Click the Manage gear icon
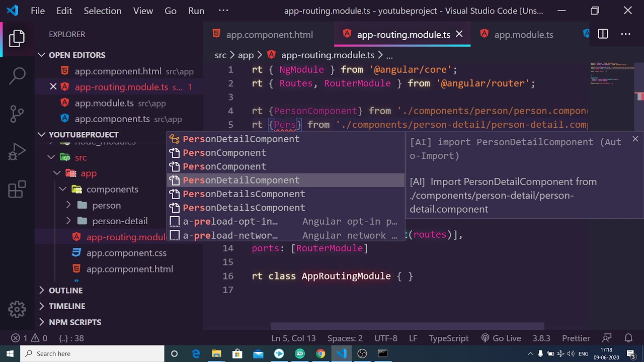The height and width of the screenshot is (362, 644). 17,309
